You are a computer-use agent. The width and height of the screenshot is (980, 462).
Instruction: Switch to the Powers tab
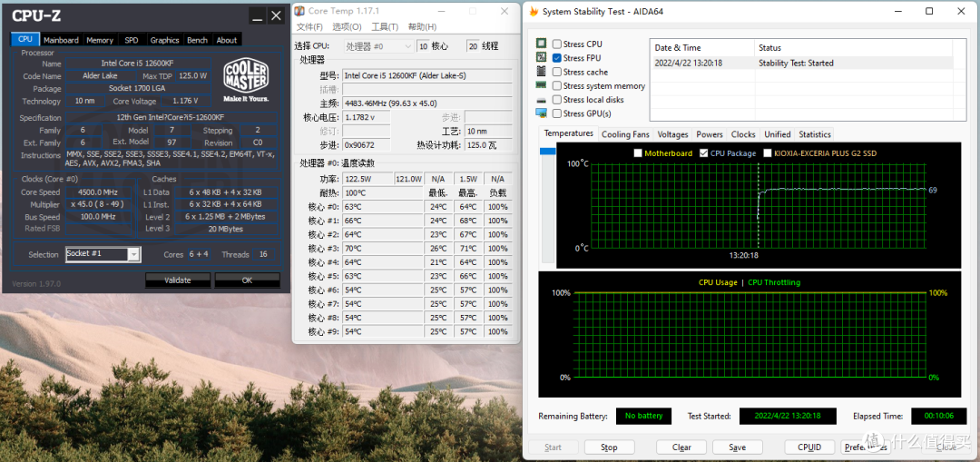coord(710,134)
